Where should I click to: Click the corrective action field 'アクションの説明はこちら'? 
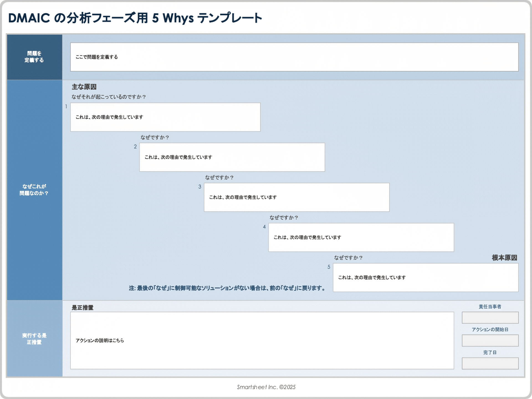pyautogui.click(x=262, y=341)
